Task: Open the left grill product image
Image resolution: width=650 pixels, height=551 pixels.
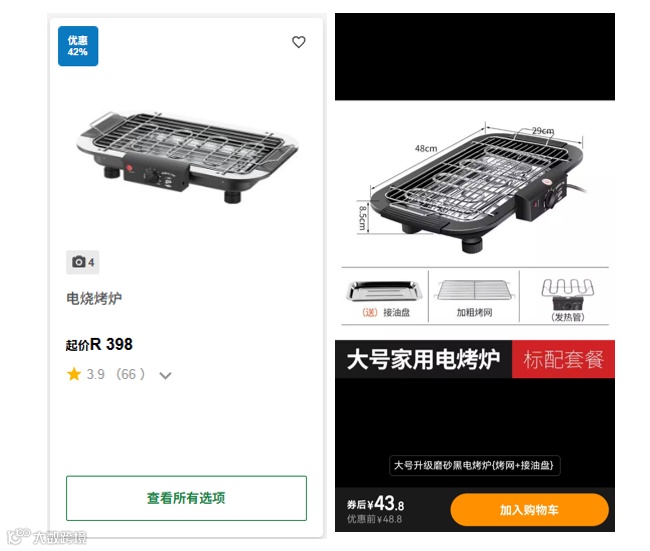Action: [x=187, y=156]
